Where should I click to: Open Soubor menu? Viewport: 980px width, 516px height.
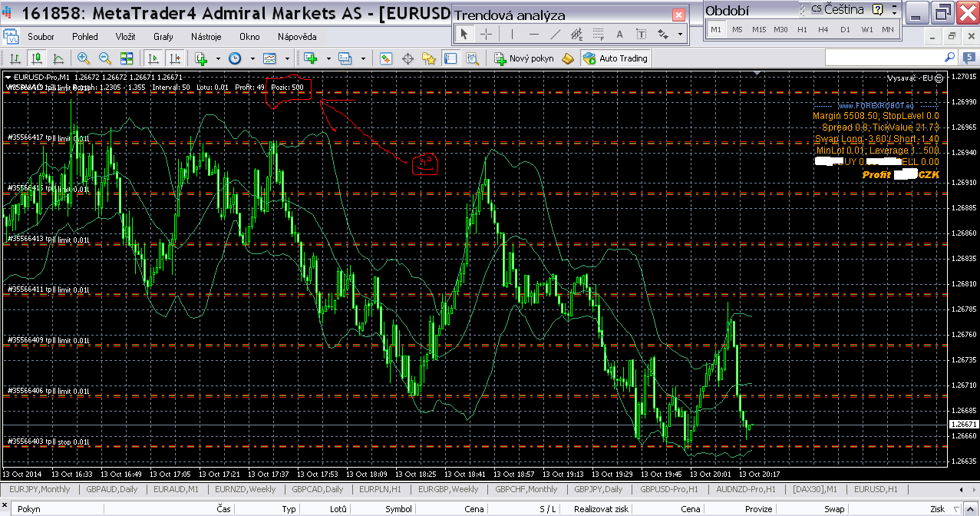[x=41, y=37]
